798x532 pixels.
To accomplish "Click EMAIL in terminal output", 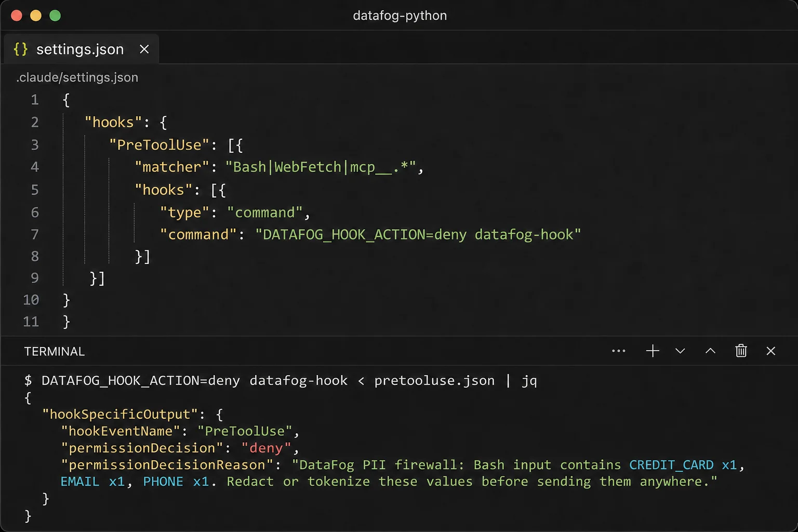I will (x=79, y=481).
